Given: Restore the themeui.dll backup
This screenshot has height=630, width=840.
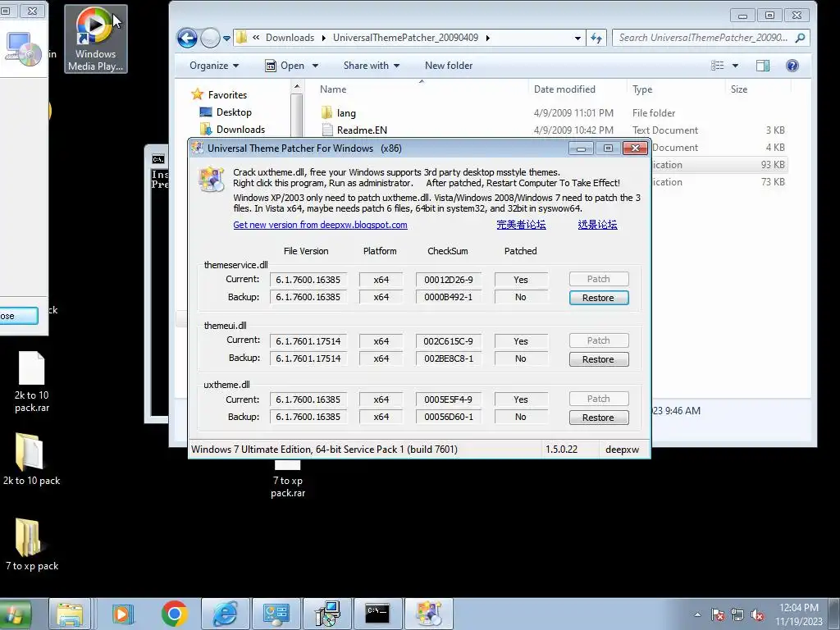Looking at the screenshot, I should 598,359.
